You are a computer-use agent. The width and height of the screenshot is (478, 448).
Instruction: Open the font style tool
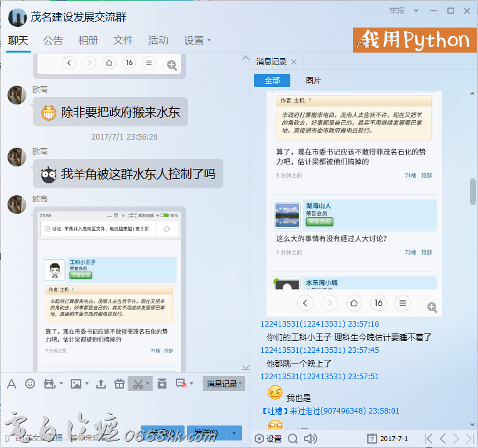[11, 384]
